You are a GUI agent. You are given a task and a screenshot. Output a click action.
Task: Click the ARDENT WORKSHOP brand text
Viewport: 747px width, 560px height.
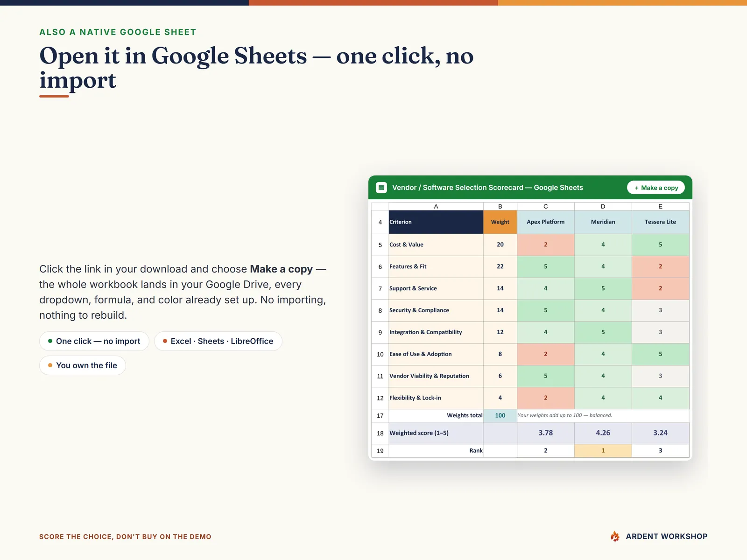[x=666, y=536]
